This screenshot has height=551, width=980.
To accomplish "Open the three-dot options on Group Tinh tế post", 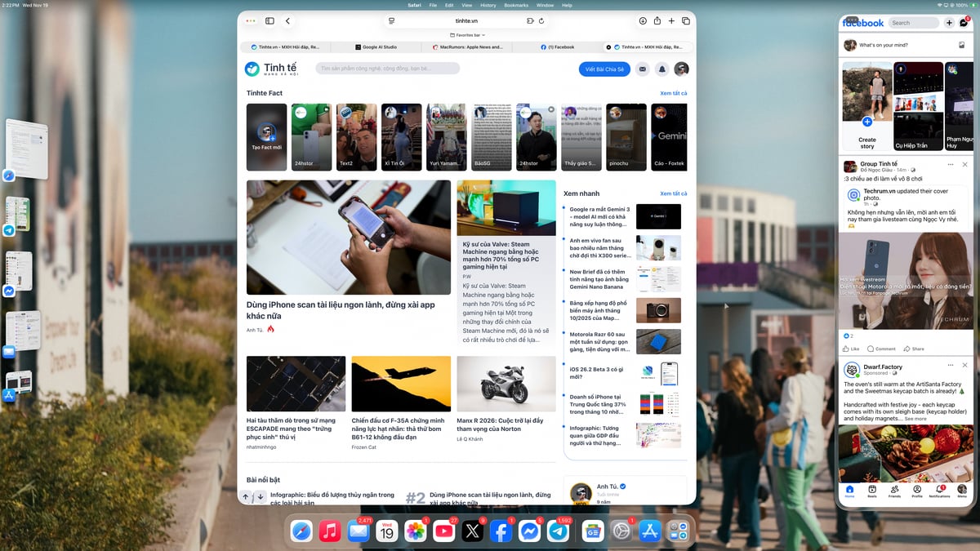I will (951, 164).
